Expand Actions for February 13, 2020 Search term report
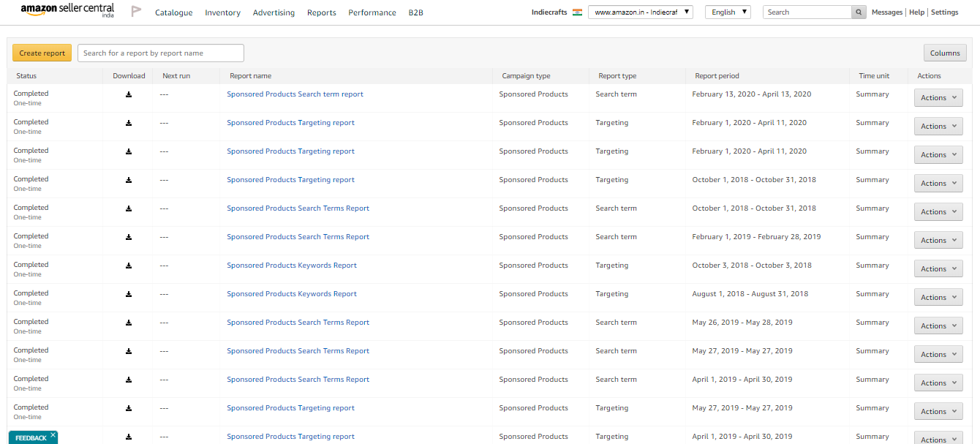 938,98
